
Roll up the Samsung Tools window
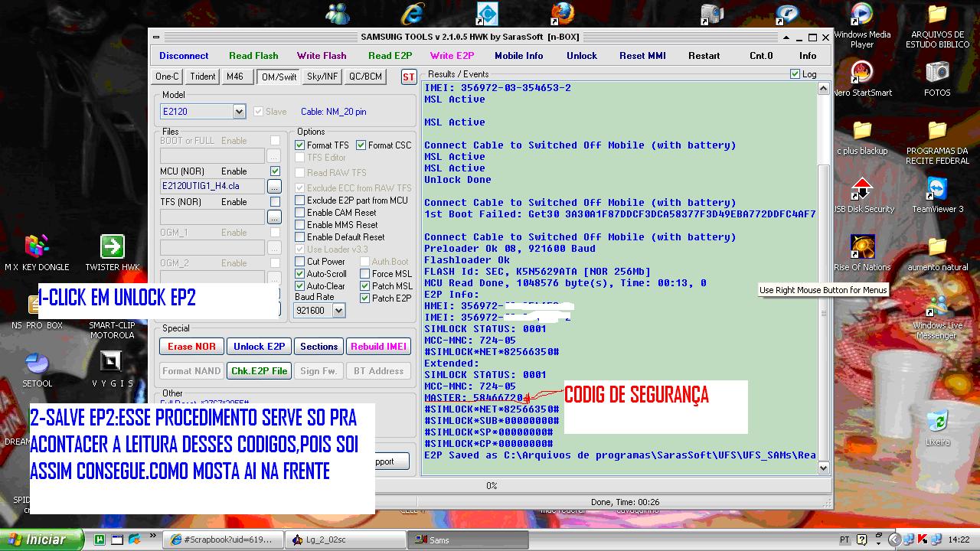point(786,37)
